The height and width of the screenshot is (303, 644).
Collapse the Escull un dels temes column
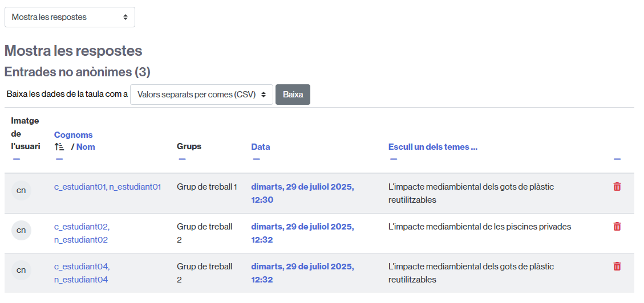(x=394, y=159)
